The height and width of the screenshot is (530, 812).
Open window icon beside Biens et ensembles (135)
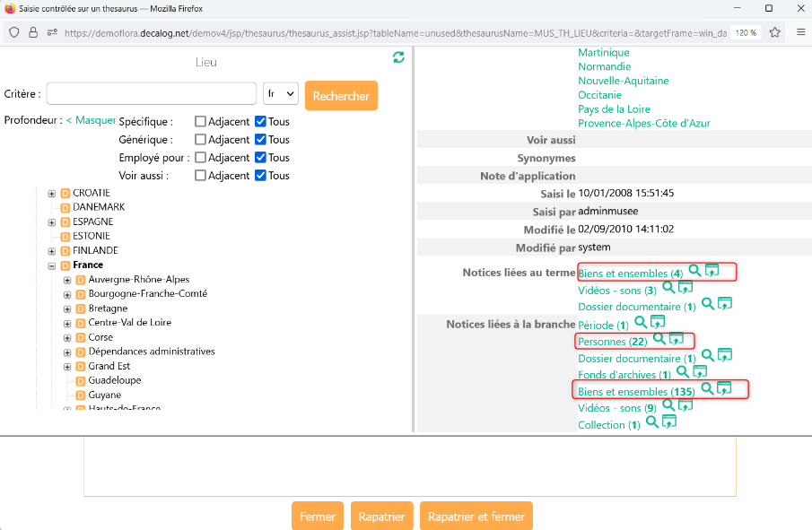pyautogui.click(x=724, y=388)
